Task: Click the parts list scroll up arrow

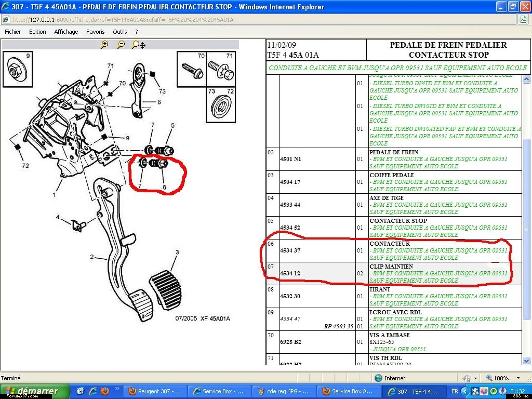Action: click(526, 79)
